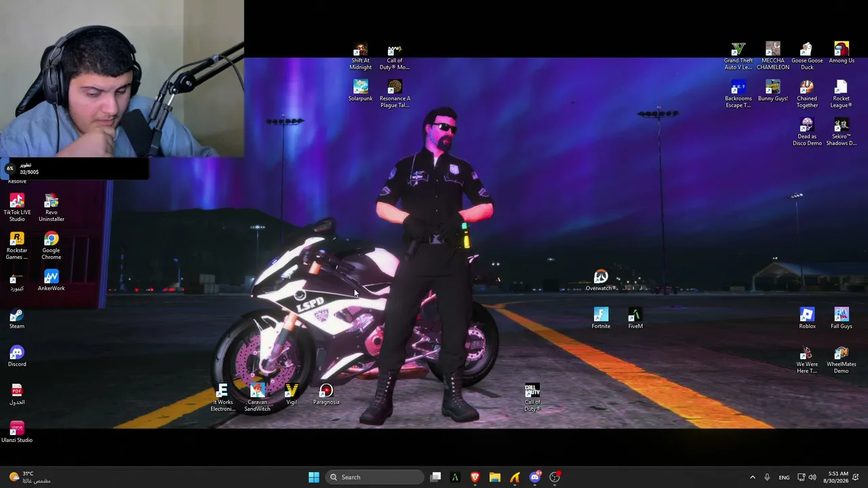Launch Ulanzi Studio desktop shortcut
The height and width of the screenshot is (488, 868).
coord(17,433)
